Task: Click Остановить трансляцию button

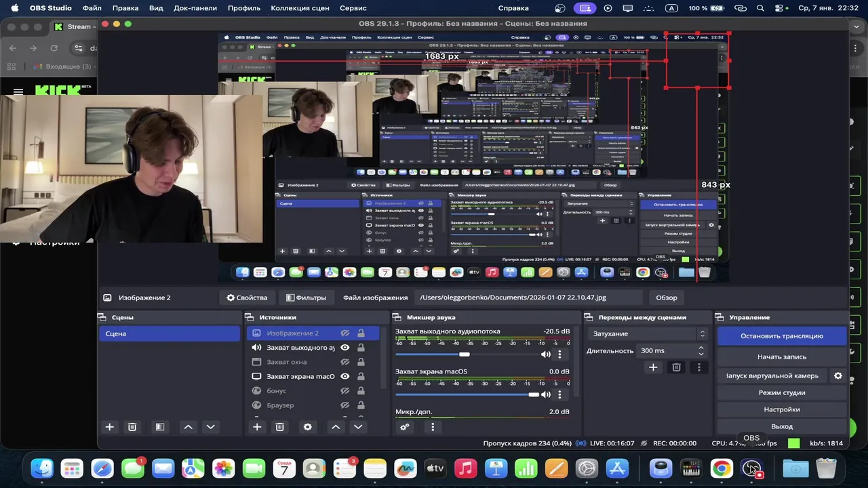Action: tap(782, 335)
